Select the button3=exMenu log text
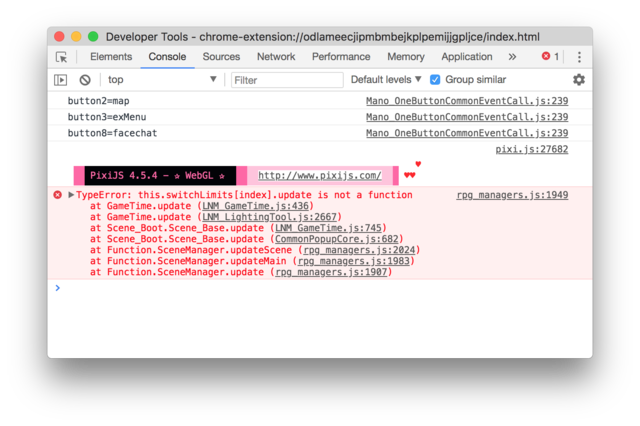 pyautogui.click(x=107, y=117)
